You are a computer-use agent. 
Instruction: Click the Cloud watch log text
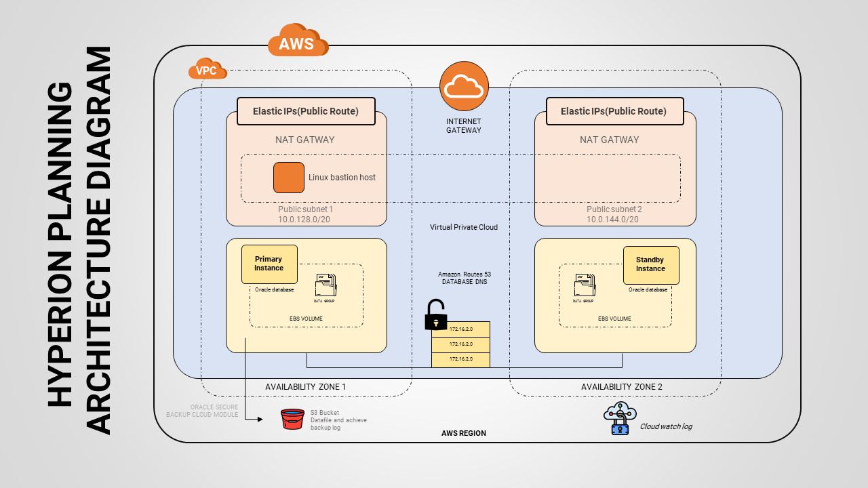point(666,427)
